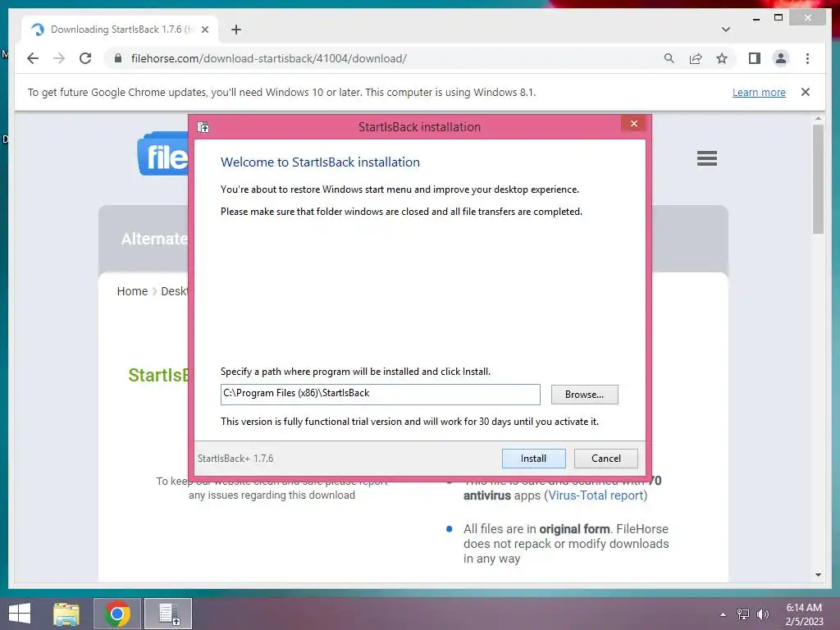The height and width of the screenshot is (630, 840).
Task: Click the installation path input field
Action: (380, 395)
